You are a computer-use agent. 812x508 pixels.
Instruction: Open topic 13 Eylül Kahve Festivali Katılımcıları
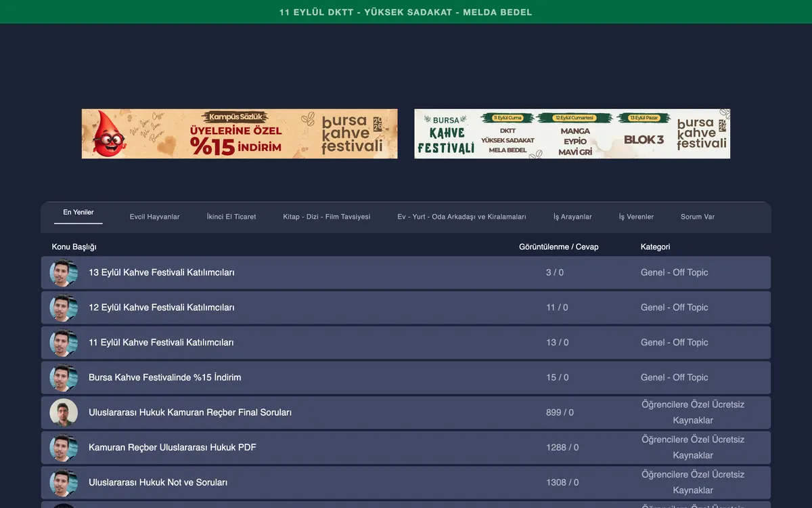pyautogui.click(x=162, y=272)
